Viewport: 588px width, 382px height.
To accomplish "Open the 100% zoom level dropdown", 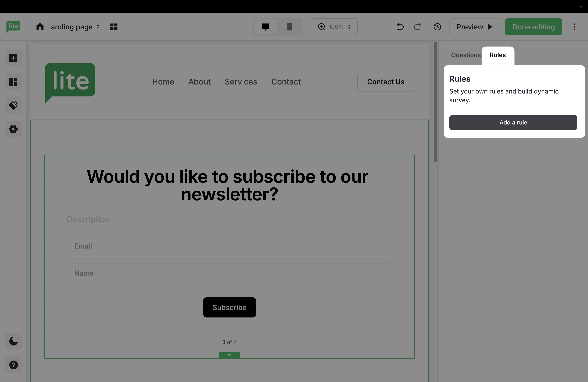I will pyautogui.click(x=335, y=27).
